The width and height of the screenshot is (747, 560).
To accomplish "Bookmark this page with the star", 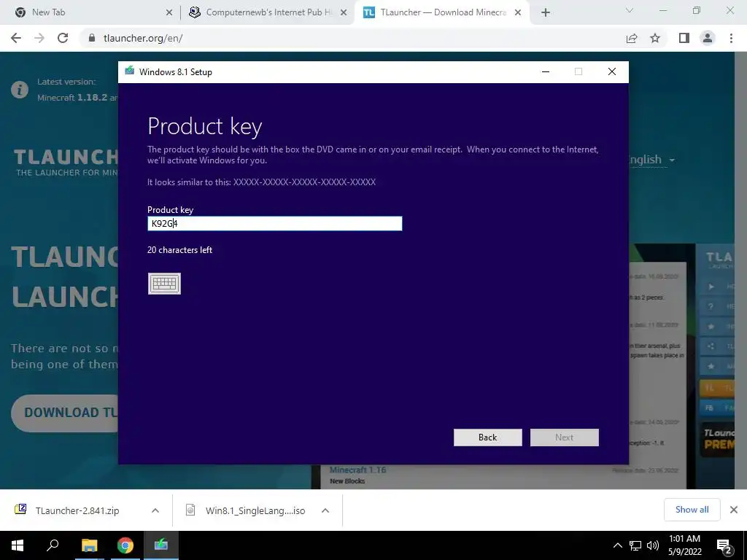I will tap(655, 38).
